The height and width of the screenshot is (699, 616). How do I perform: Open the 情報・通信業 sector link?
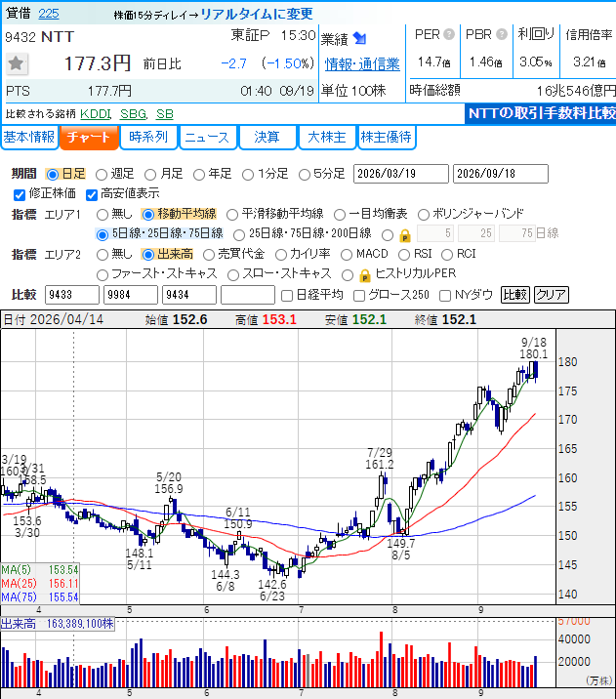click(362, 64)
